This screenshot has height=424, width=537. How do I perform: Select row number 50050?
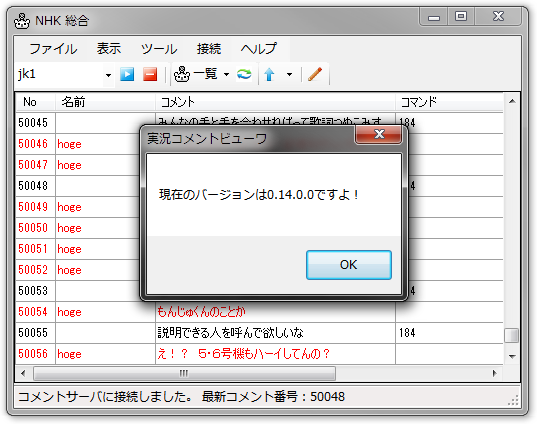(x=33, y=228)
